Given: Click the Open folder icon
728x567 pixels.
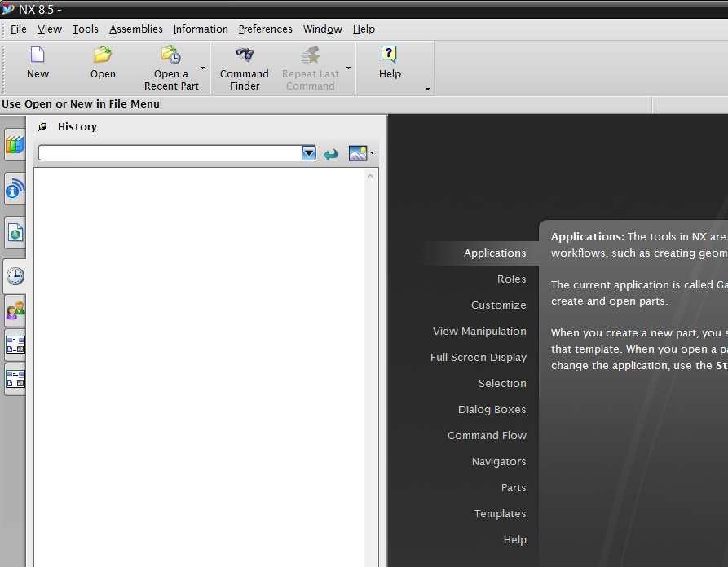Looking at the screenshot, I should [x=103, y=55].
